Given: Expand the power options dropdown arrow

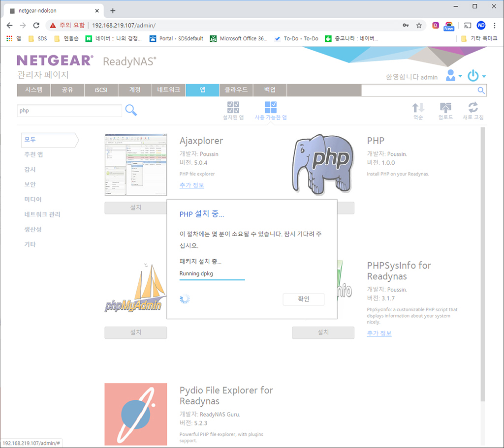Looking at the screenshot, I should [484, 76].
